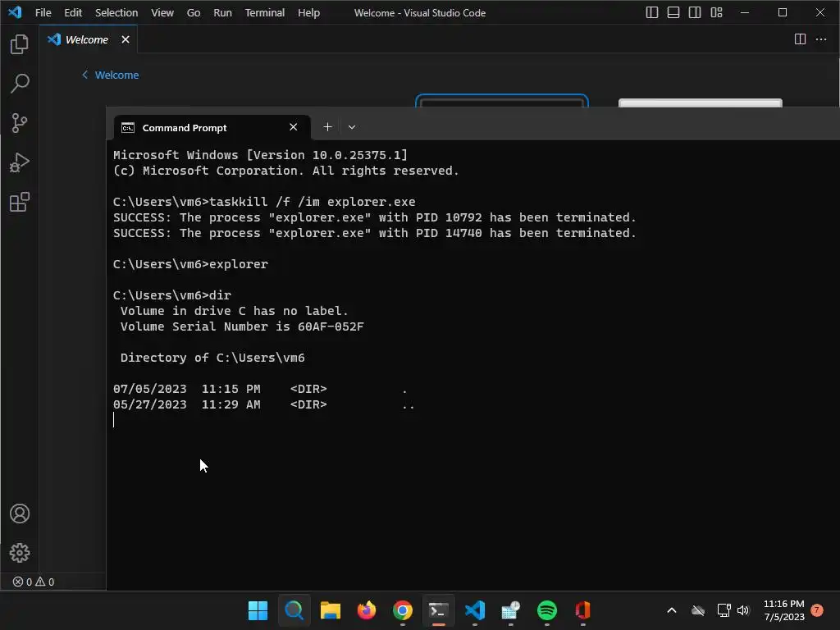The height and width of the screenshot is (630, 840).
Task: Open the Windows Start menu
Action: pyautogui.click(x=258, y=610)
